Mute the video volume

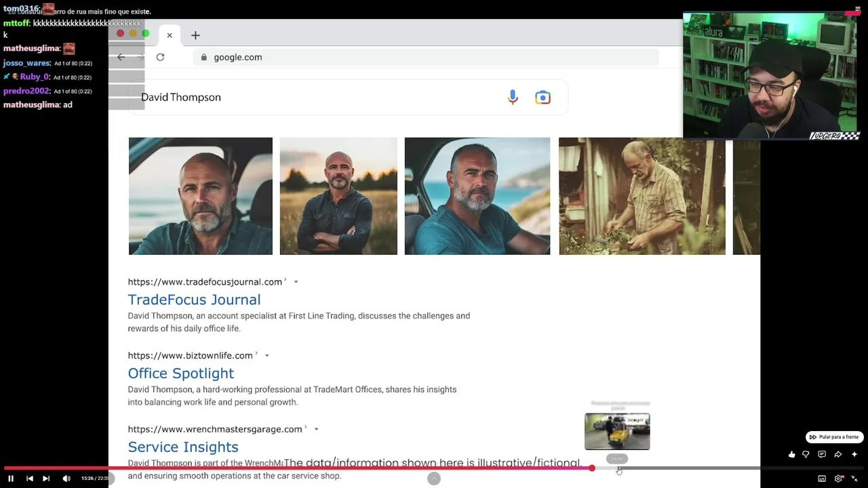[x=66, y=479]
